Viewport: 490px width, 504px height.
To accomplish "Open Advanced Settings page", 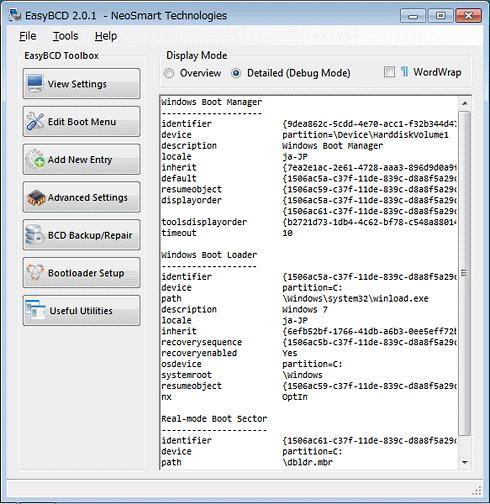I will click(81, 197).
